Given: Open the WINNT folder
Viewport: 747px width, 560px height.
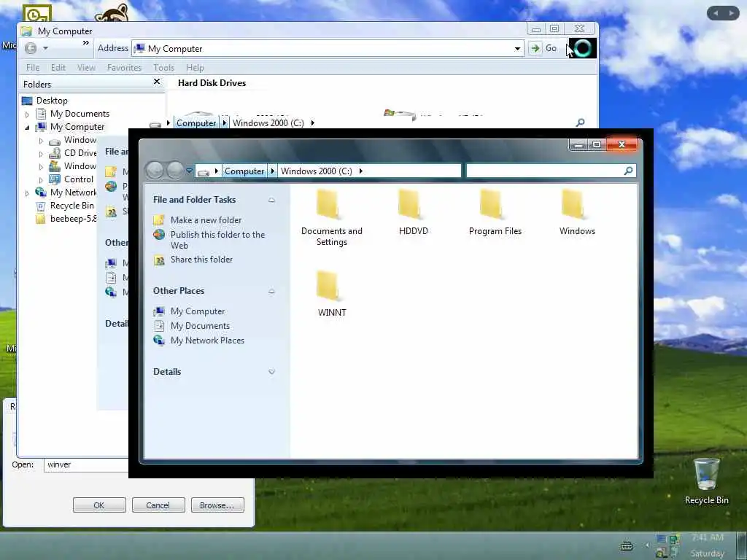Looking at the screenshot, I should [332, 294].
